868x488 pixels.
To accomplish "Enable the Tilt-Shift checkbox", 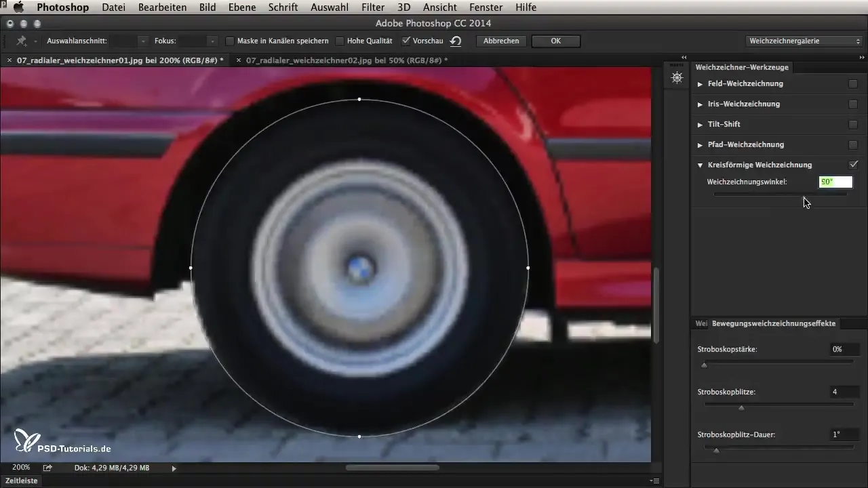I will point(853,125).
